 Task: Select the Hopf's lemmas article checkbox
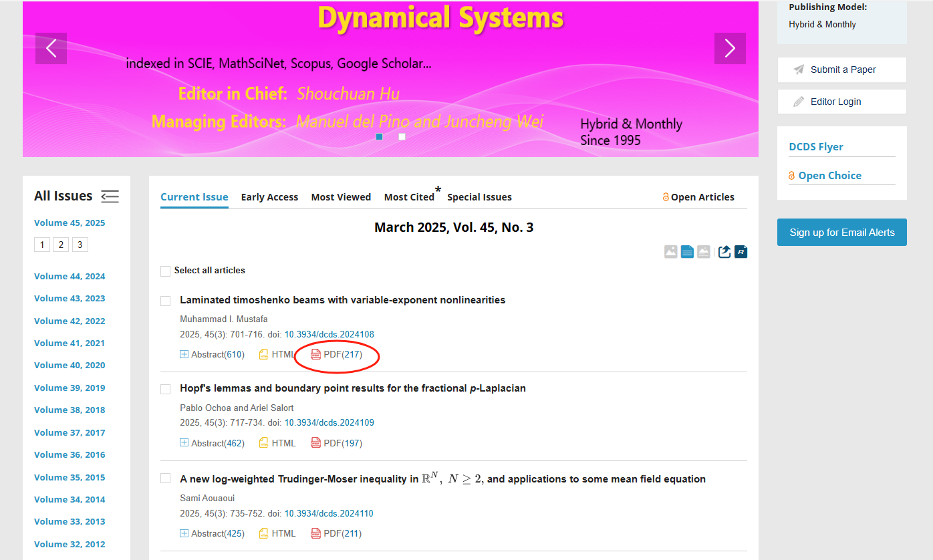click(166, 390)
